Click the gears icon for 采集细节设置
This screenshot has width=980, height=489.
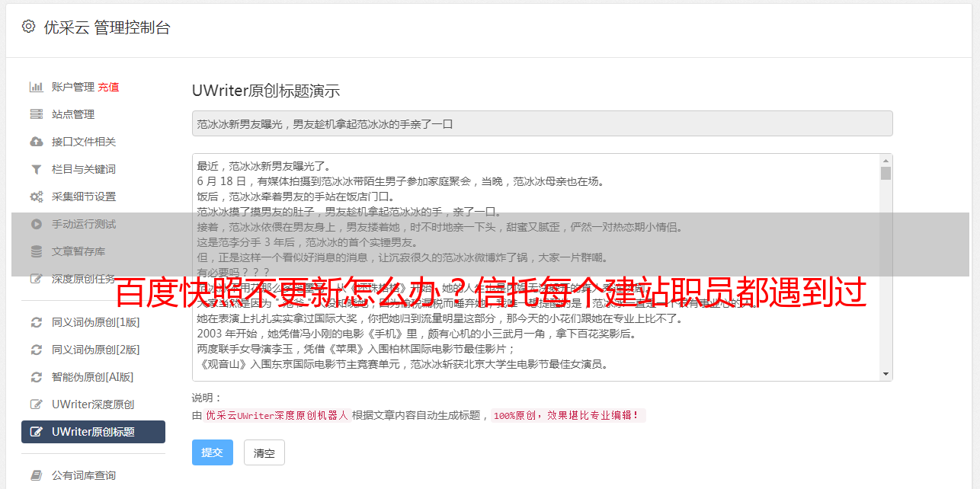pos(36,197)
